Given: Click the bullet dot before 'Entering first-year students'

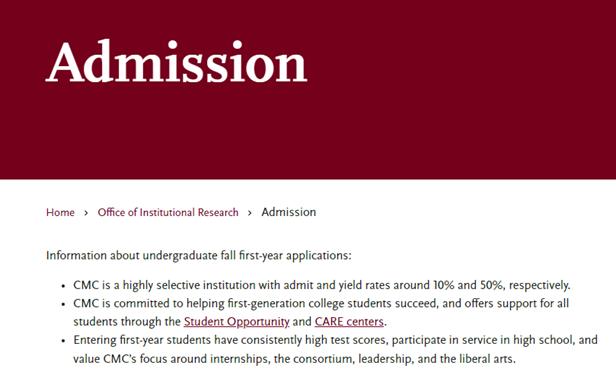Looking at the screenshot, I should (63, 341).
